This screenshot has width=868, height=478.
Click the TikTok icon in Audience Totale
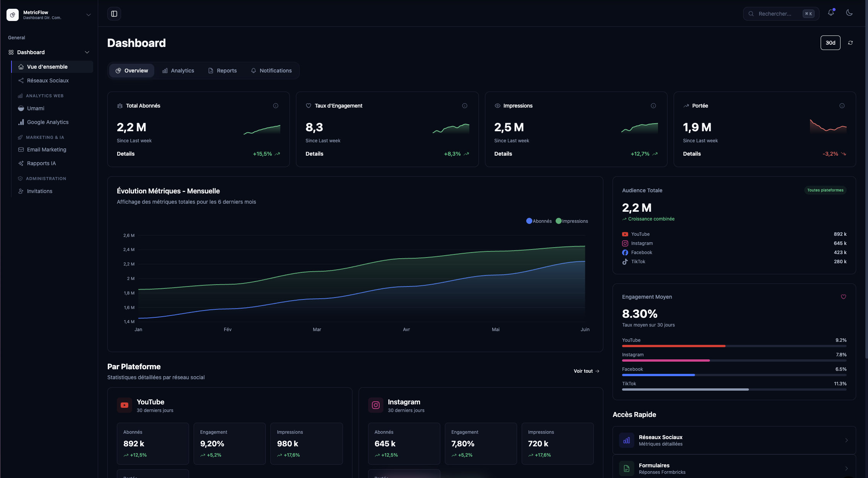(625, 262)
